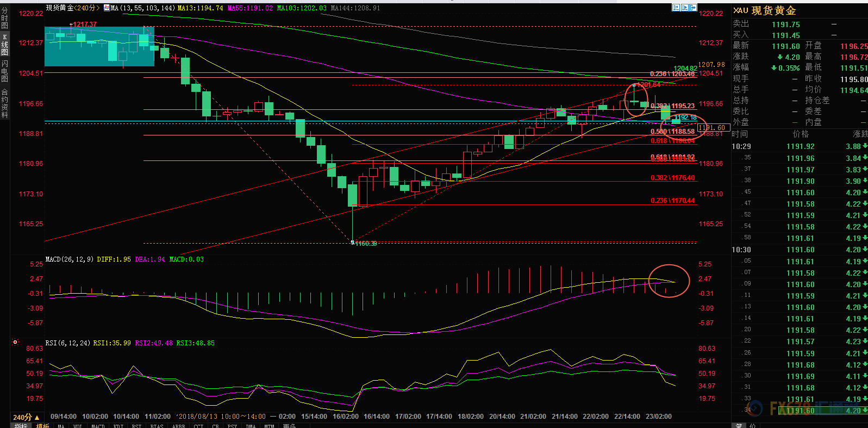
Task: Click the MA indicator chart icon
Action: click(107, 8)
